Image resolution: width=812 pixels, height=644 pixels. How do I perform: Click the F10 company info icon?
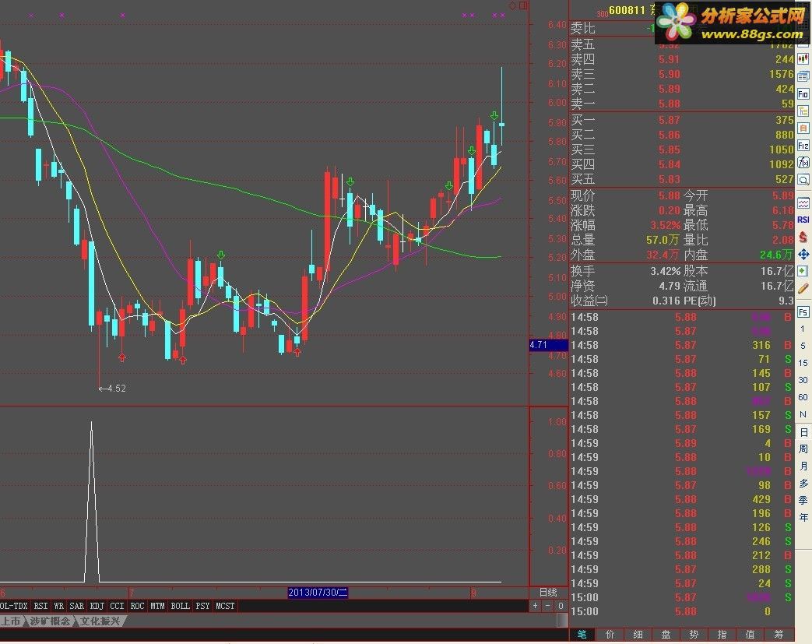click(x=803, y=93)
